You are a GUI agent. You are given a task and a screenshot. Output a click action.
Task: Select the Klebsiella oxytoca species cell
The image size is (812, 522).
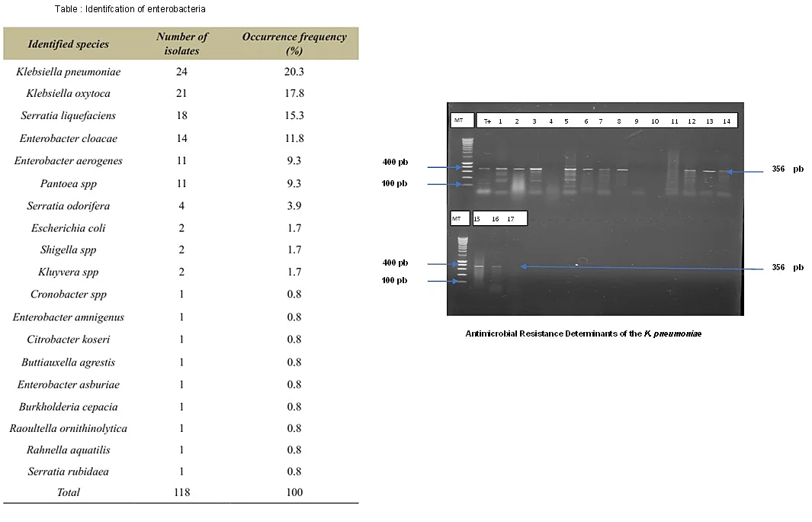(68, 94)
